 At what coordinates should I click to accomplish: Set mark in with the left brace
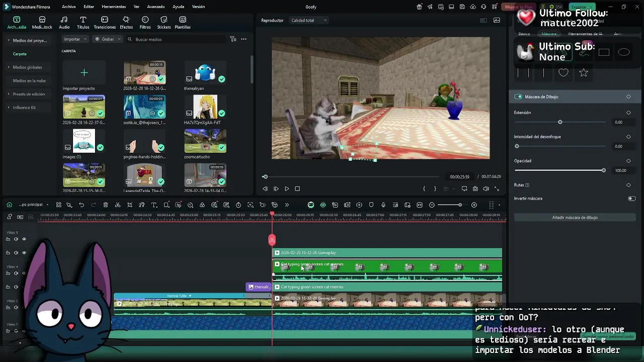pos(424,189)
